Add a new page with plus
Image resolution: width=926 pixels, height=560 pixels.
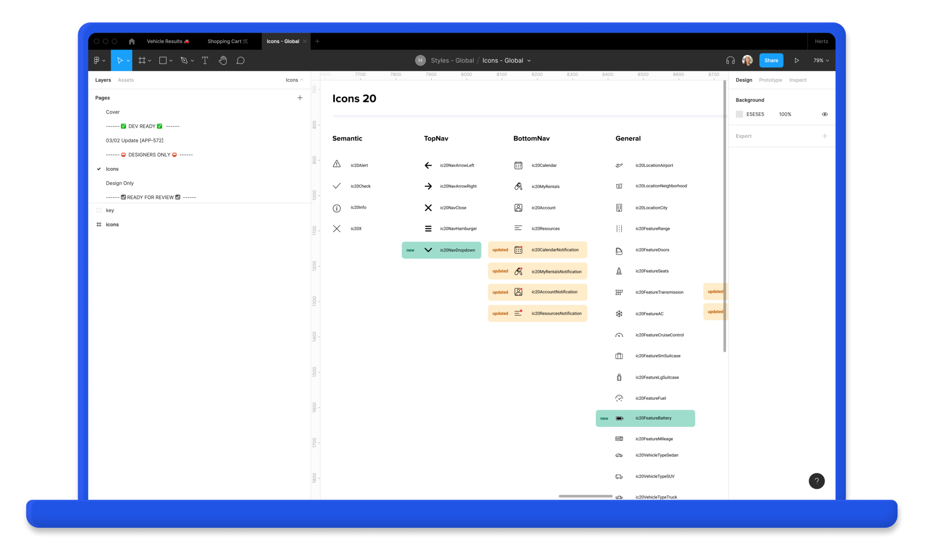[x=300, y=98]
